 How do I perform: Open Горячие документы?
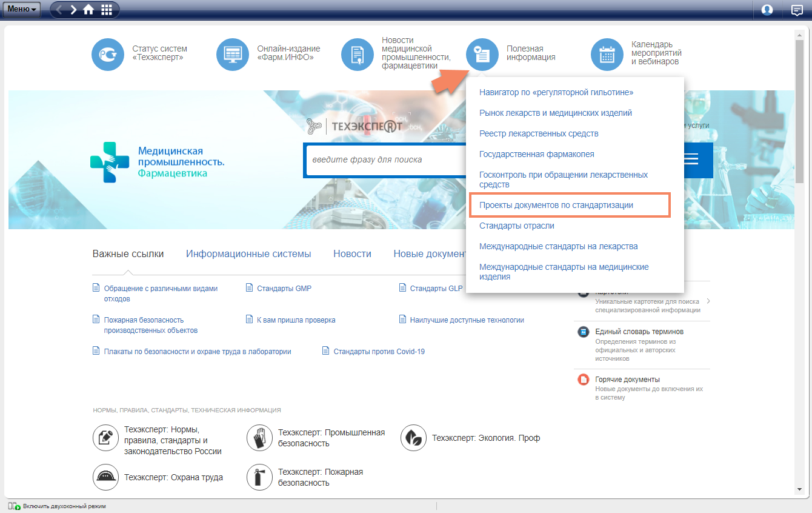pyautogui.click(x=627, y=380)
